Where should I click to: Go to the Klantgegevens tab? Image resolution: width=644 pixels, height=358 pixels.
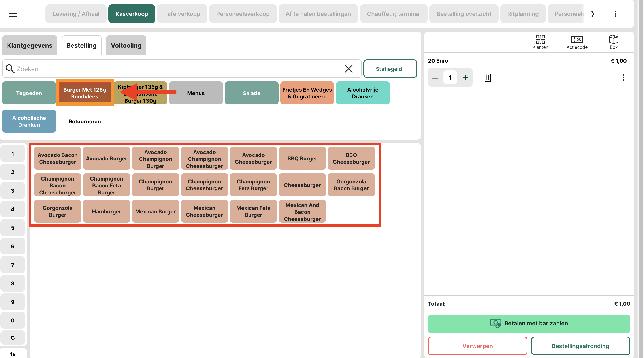point(30,45)
